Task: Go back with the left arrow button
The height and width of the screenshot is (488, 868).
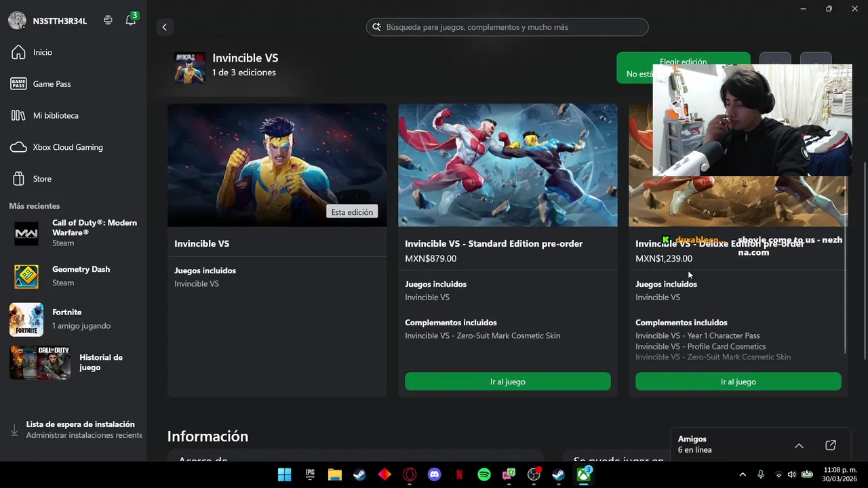Action: point(164,27)
